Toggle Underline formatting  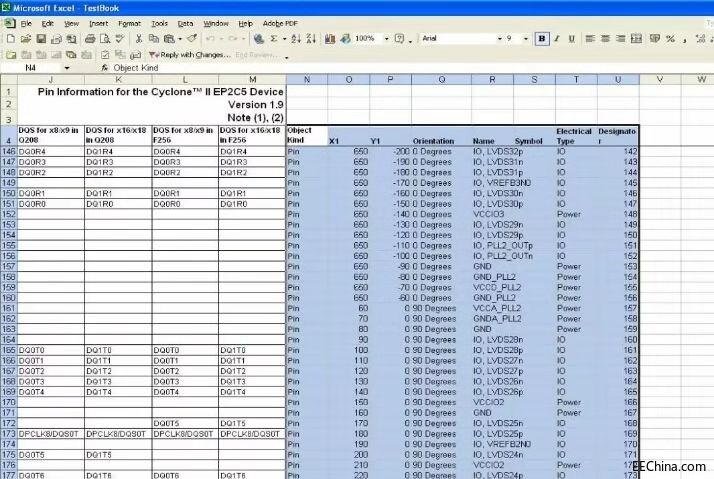pos(571,39)
